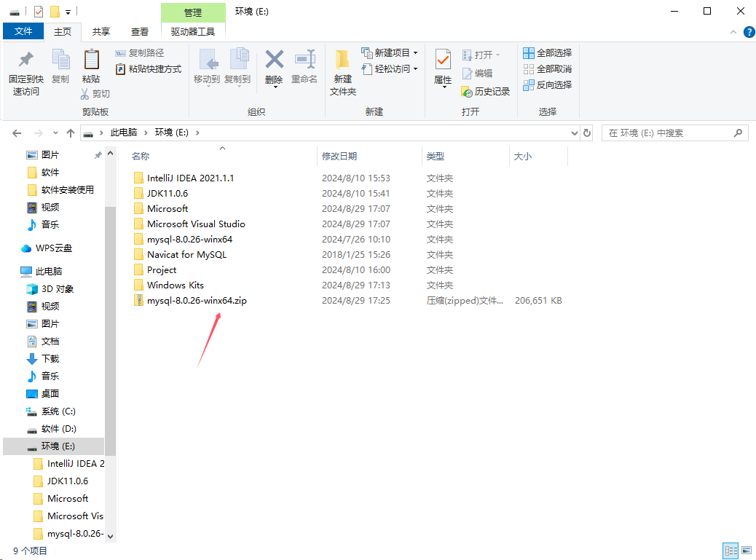Open the Open (打开) ribbon dropdown
This screenshot has width=756, height=560.
[x=481, y=55]
